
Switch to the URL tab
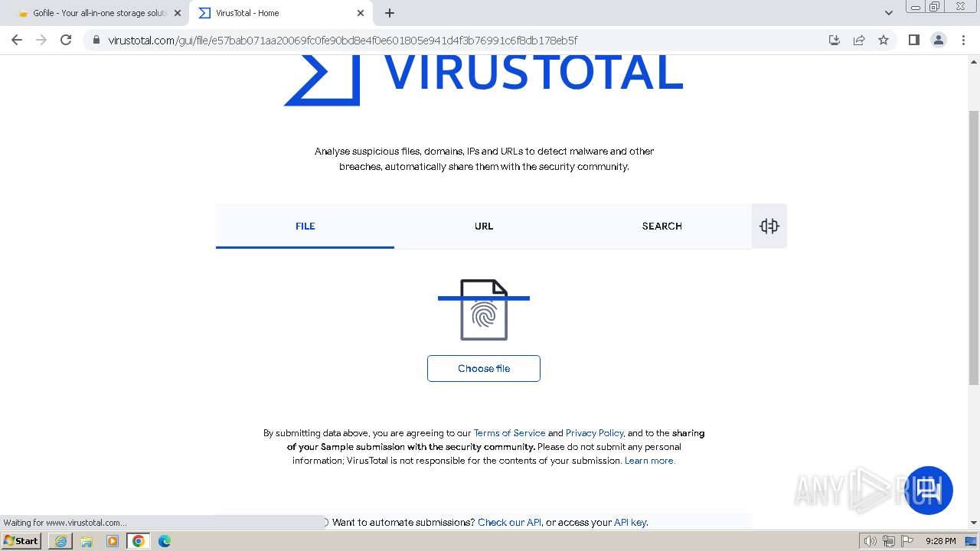pyautogui.click(x=484, y=227)
